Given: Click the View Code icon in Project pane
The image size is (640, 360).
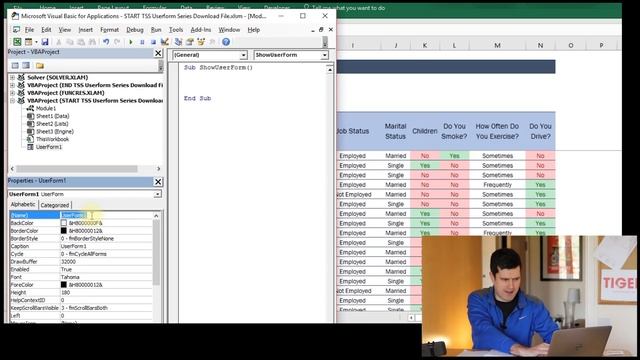Looking at the screenshot, I should [15, 65].
